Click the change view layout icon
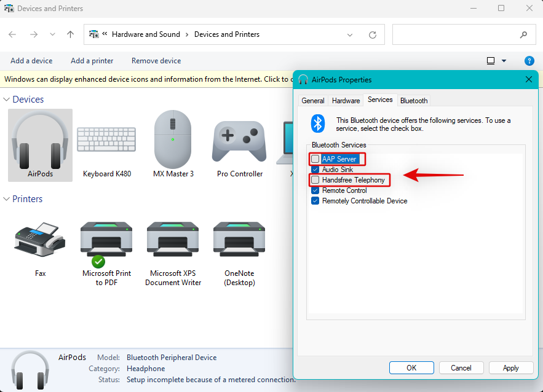This screenshot has width=543, height=392. [x=491, y=61]
